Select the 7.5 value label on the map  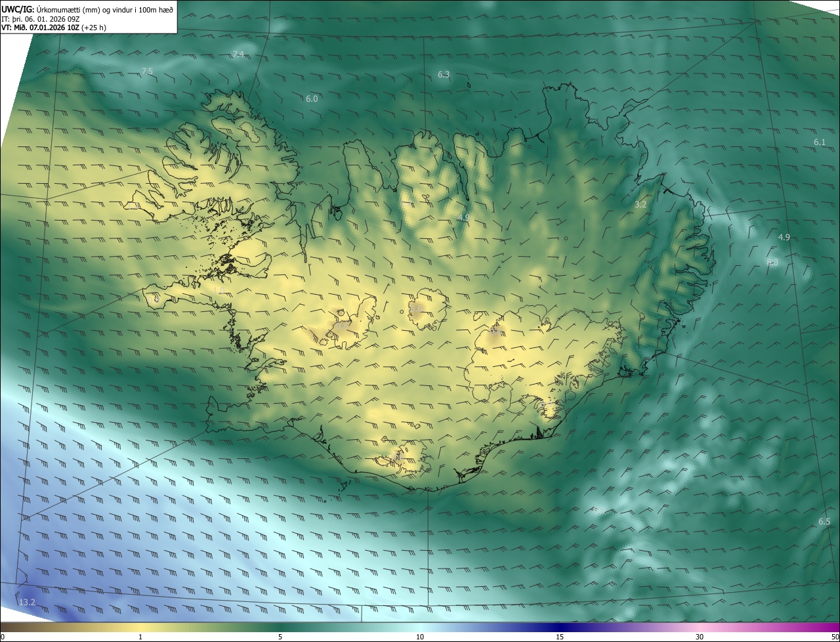[147, 71]
